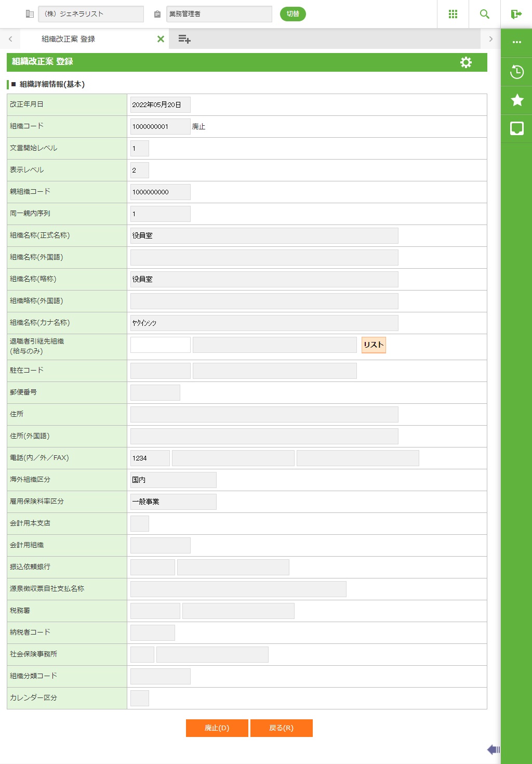Screen dimensions: 532x764
Task: Click the 表示レベル field
Action: coord(140,170)
